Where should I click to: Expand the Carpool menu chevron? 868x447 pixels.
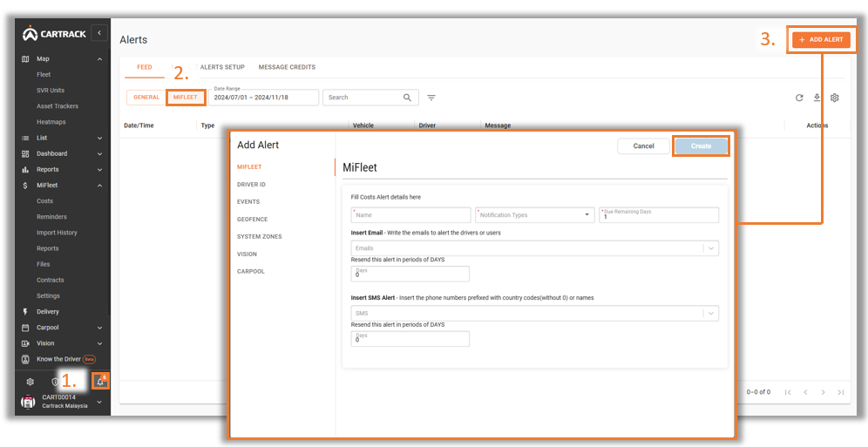click(99, 328)
